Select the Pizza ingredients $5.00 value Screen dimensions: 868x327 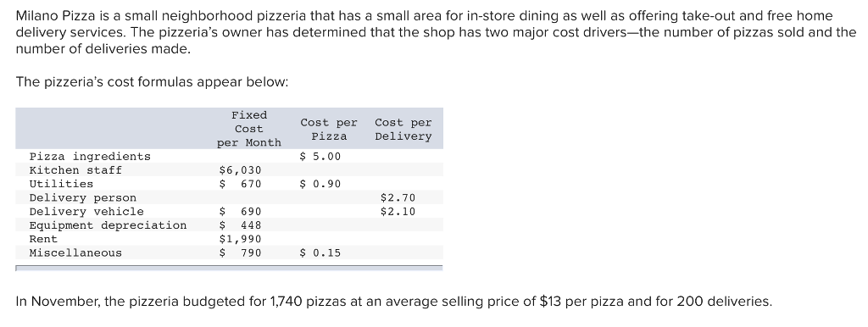[x=320, y=157]
